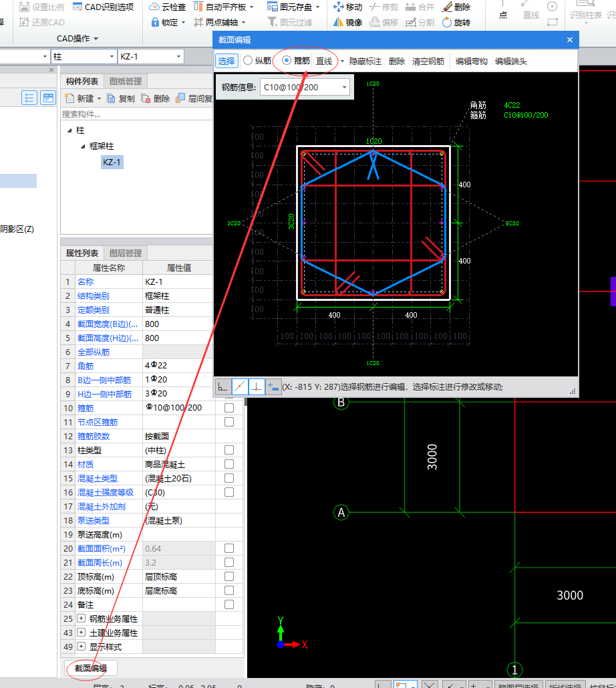Select the 分割 split tool
The image size is (616, 688).
(x=420, y=22)
